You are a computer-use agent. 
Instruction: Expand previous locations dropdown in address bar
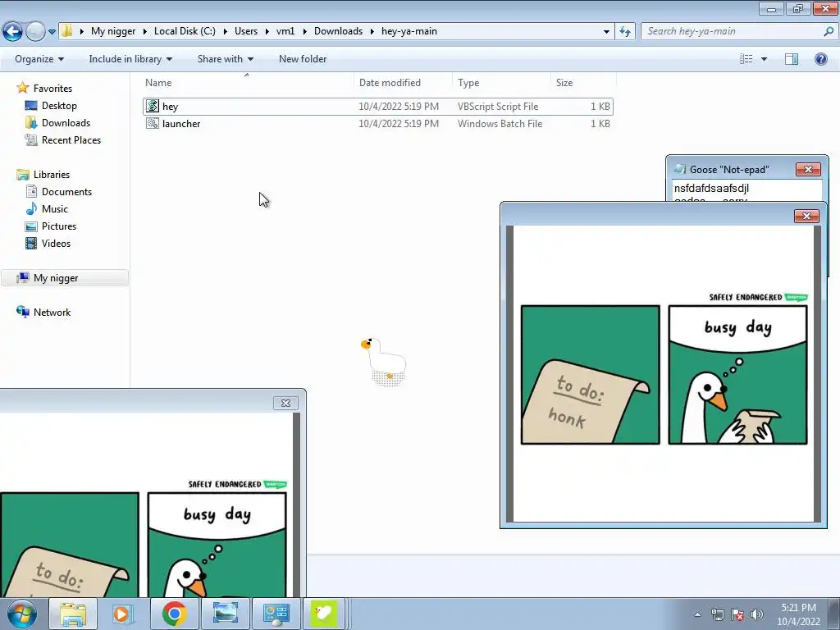[606, 32]
